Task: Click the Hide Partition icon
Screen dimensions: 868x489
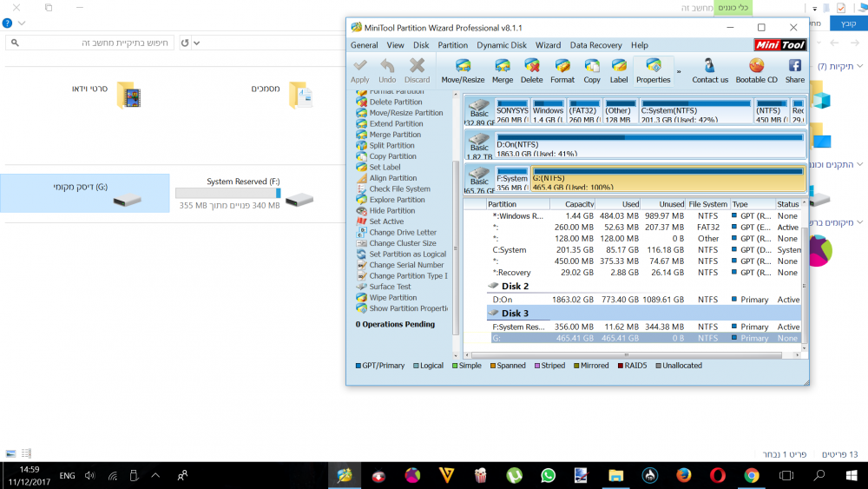Action: [x=361, y=210]
